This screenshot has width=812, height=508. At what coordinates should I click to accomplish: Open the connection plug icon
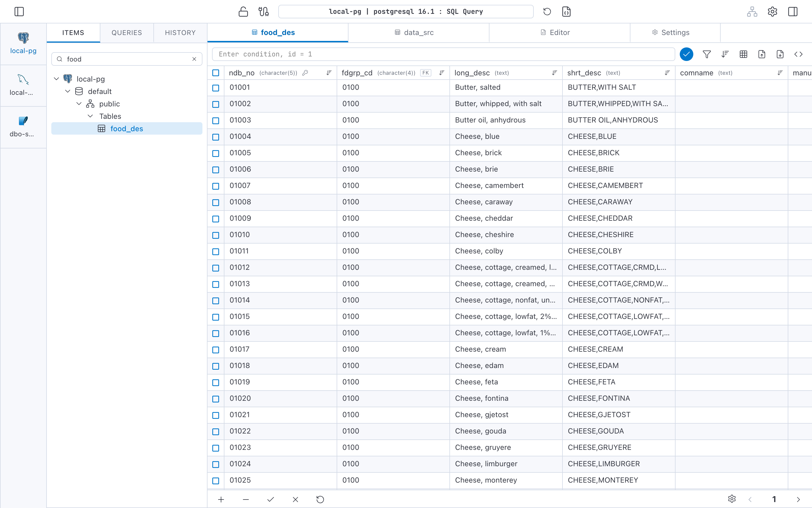263,12
